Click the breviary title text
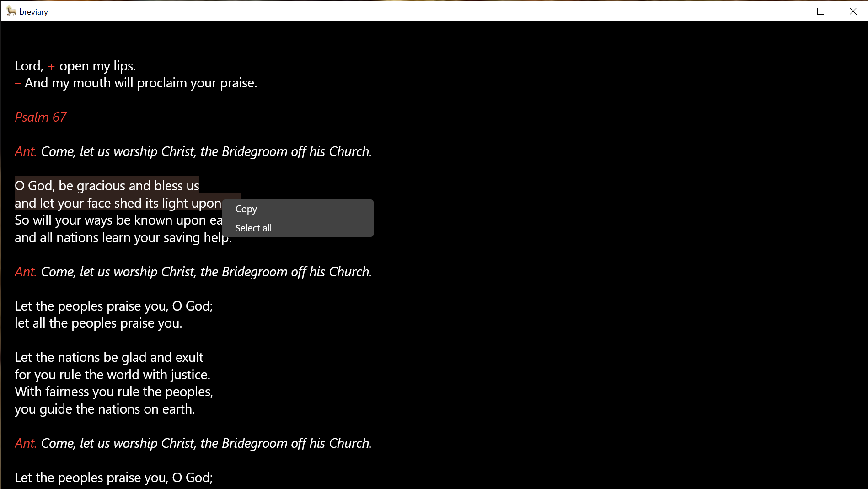868x489 pixels. 33,11
